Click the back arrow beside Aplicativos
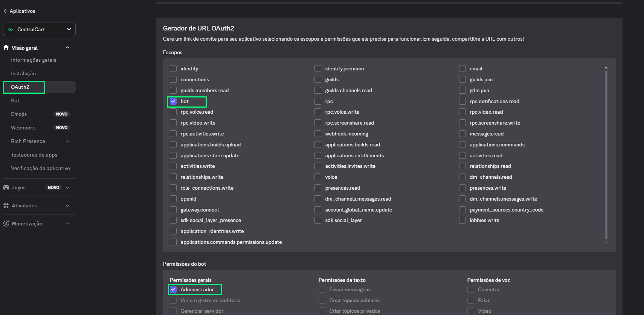The width and height of the screenshot is (644, 315). click(x=6, y=11)
